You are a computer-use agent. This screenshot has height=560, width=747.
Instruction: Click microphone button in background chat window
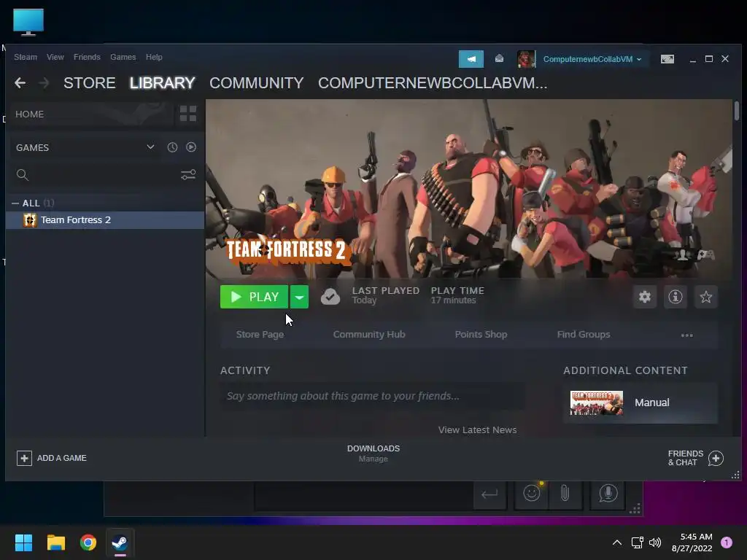click(608, 493)
